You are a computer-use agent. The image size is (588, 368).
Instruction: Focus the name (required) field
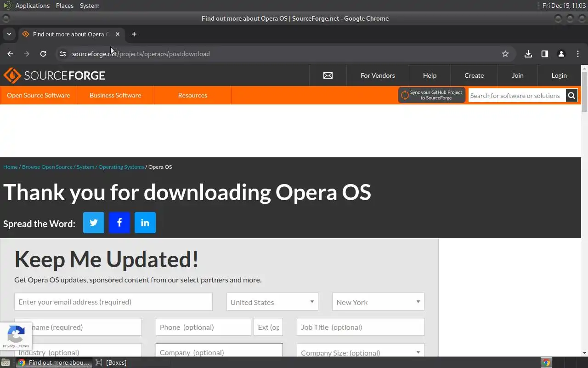tap(78, 327)
